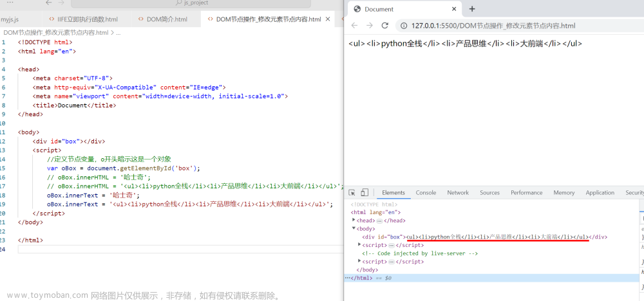Open the DevTools Performance tab
Viewport: 644px width, 301px height.
point(527,193)
